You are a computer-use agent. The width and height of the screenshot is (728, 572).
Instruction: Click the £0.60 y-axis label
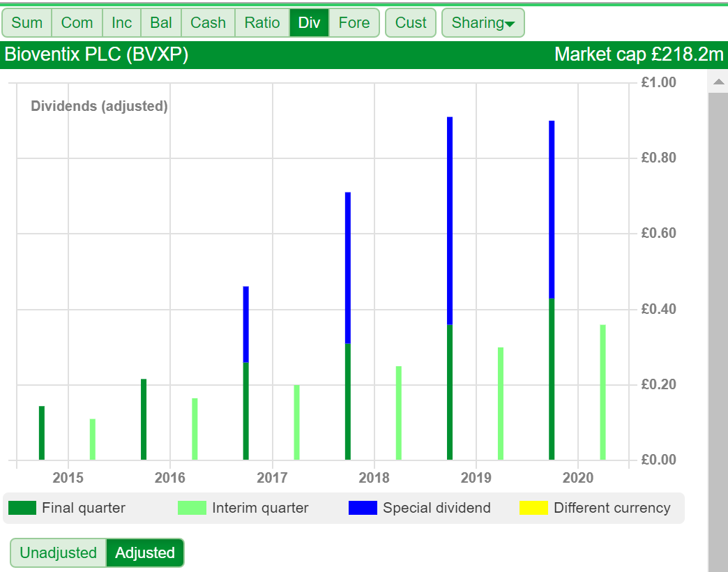point(658,233)
